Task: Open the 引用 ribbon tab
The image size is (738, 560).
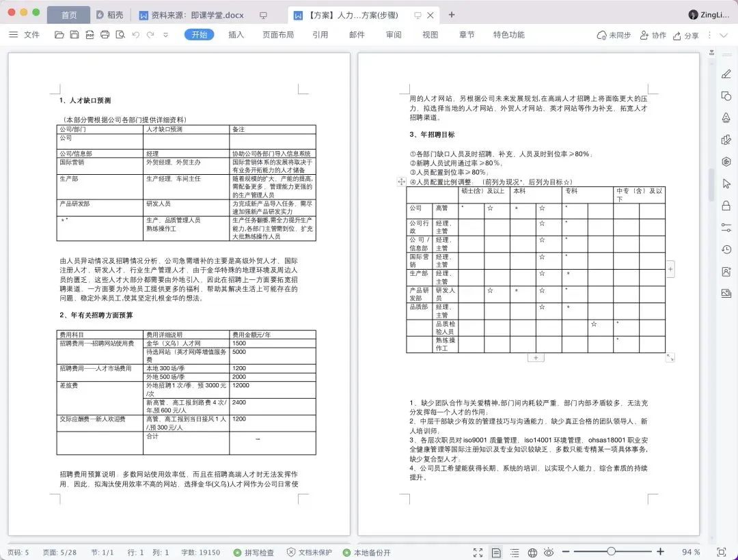Action: click(x=320, y=35)
